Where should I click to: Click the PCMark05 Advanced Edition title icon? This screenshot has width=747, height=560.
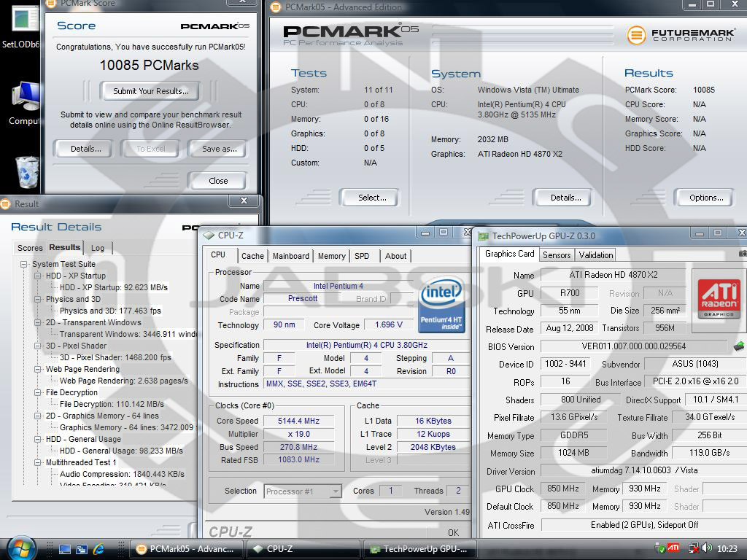(x=275, y=7)
